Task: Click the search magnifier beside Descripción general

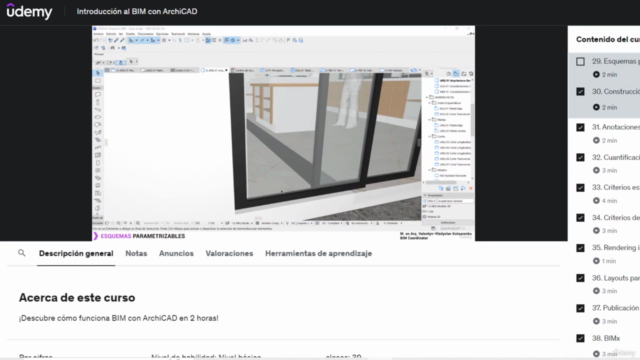Action: [22, 253]
